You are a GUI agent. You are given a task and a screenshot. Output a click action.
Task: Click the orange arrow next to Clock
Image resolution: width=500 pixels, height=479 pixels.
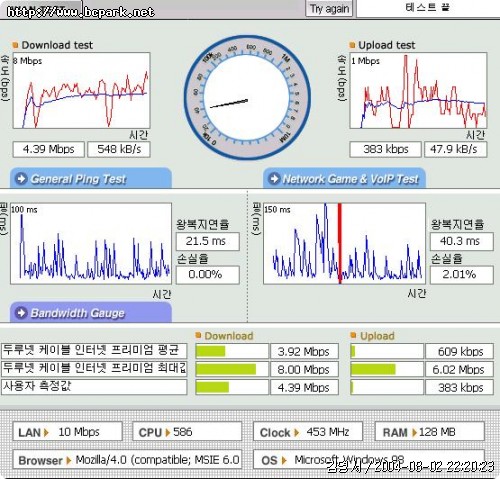tap(296, 432)
